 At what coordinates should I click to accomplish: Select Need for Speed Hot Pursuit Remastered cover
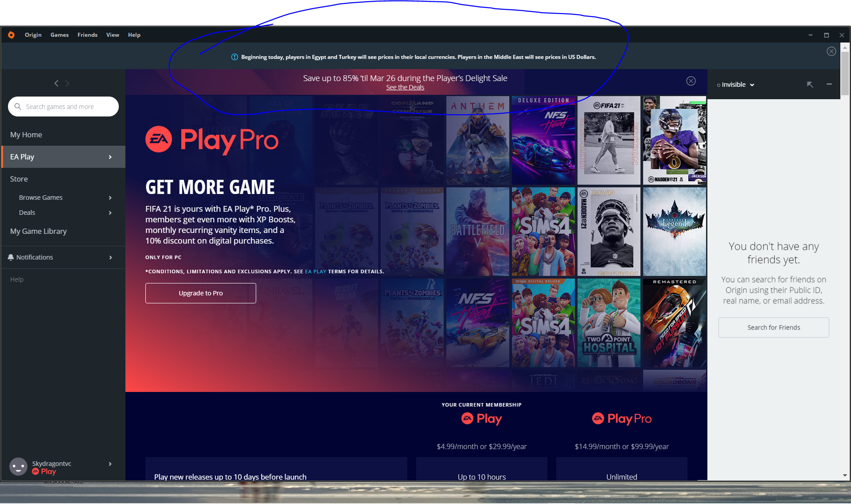[x=675, y=323]
